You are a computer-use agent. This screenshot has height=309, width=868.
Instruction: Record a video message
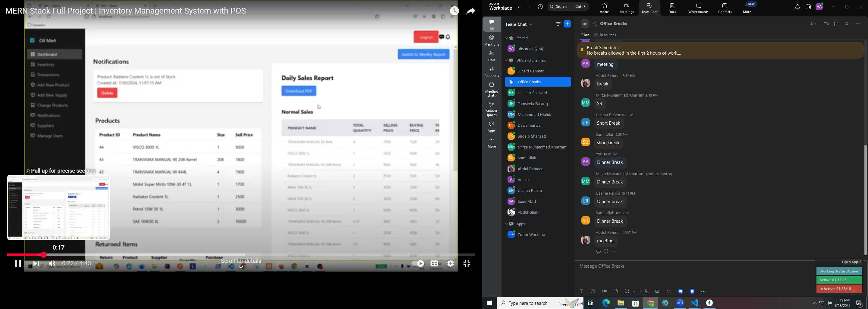657,291
